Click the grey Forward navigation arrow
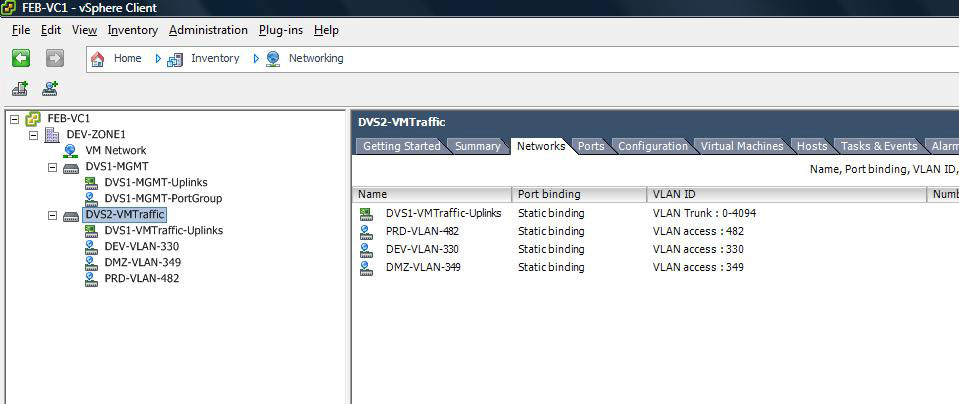 click(x=55, y=58)
